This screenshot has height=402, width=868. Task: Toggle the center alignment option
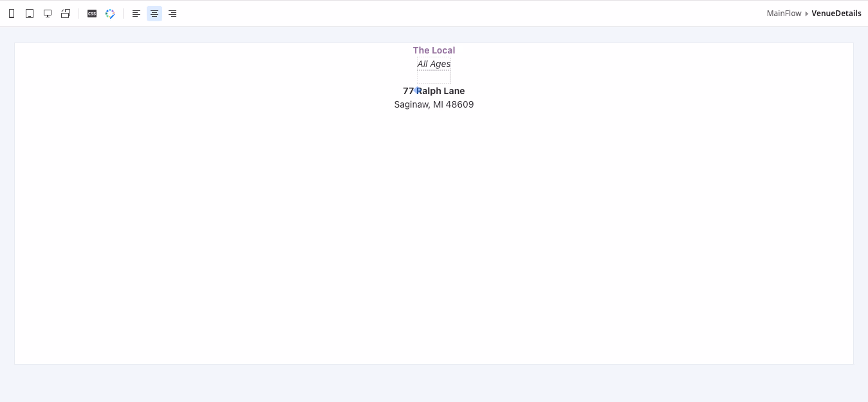pyautogui.click(x=154, y=13)
